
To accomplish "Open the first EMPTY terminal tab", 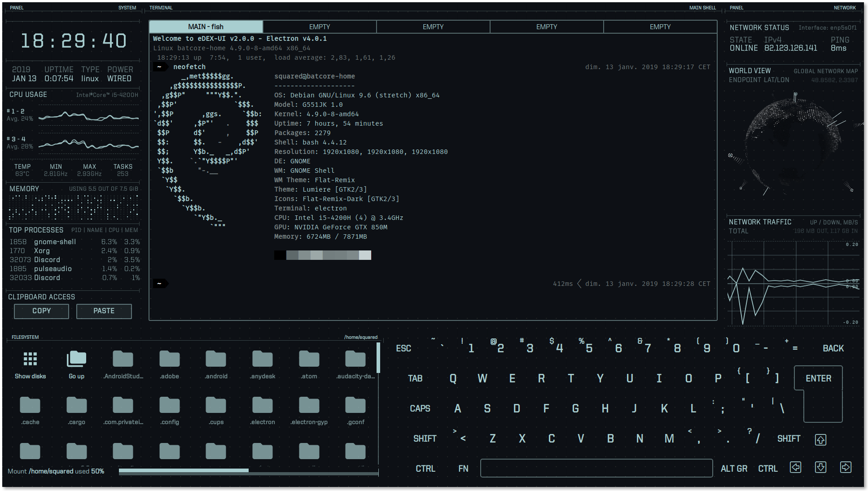I will pos(320,26).
